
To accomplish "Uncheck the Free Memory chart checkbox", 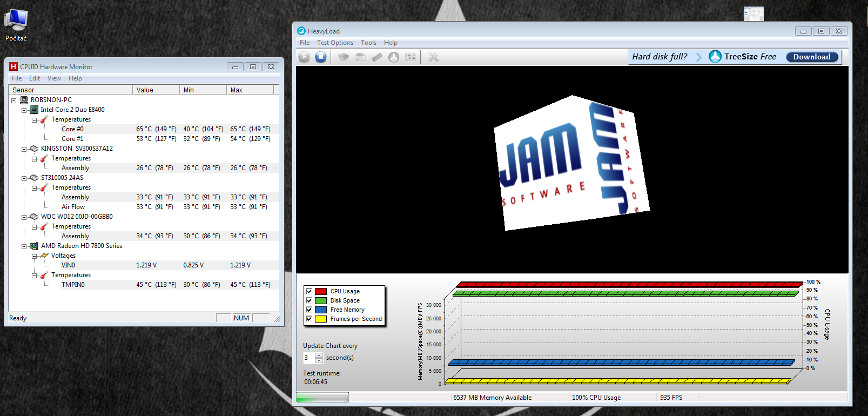I will coord(309,310).
